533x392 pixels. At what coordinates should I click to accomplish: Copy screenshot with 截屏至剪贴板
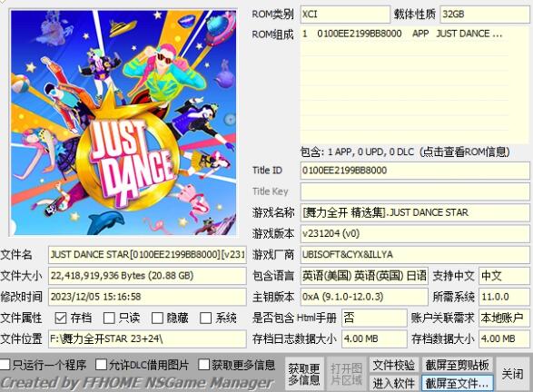[x=458, y=365]
